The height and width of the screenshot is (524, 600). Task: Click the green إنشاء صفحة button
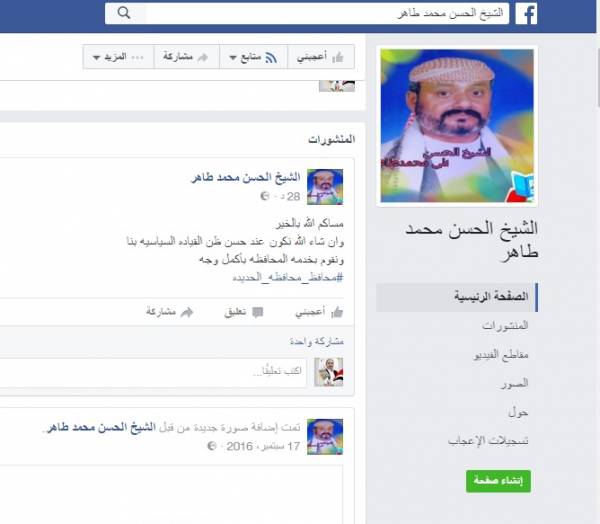(x=498, y=481)
